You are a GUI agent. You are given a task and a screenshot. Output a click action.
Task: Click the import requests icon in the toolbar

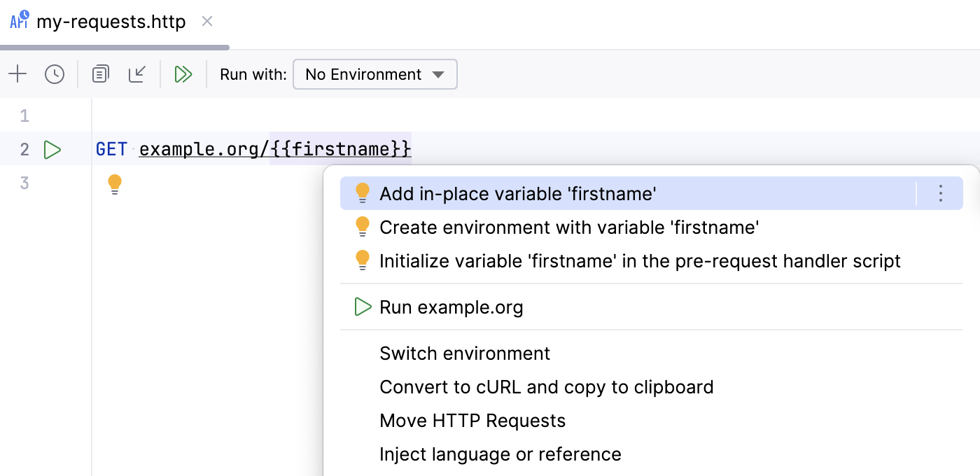coord(137,73)
